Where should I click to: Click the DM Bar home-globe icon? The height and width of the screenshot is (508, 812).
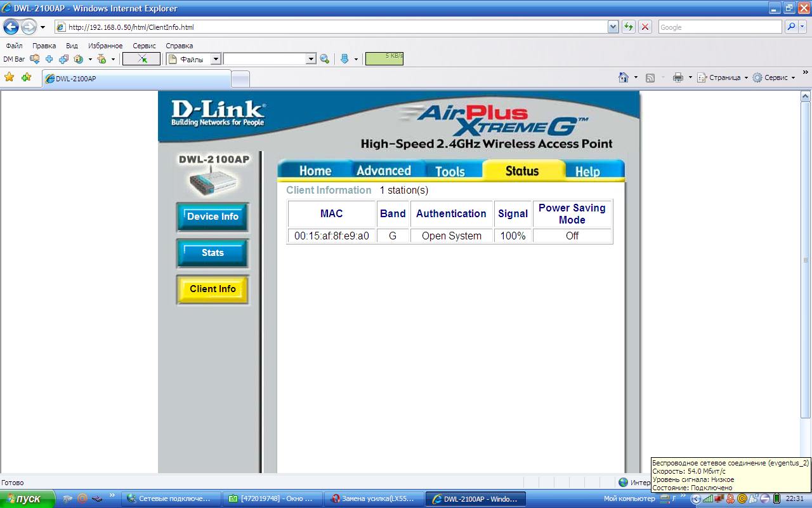[x=79, y=59]
